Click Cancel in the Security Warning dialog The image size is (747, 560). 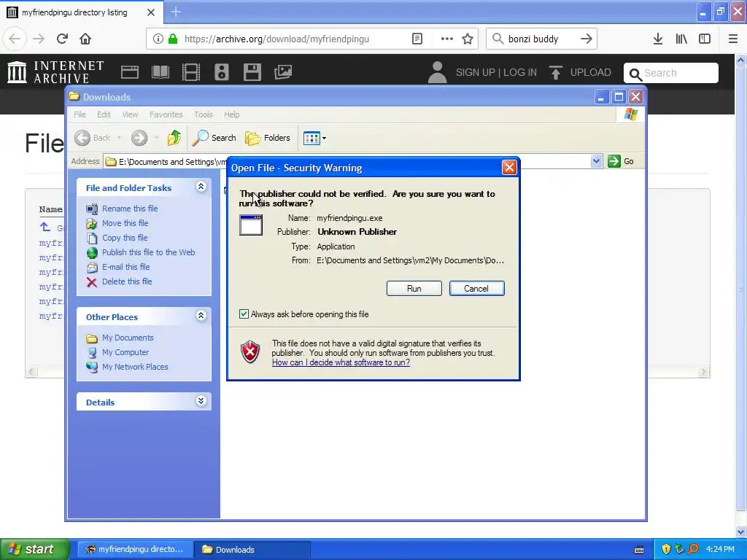pos(476,289)
